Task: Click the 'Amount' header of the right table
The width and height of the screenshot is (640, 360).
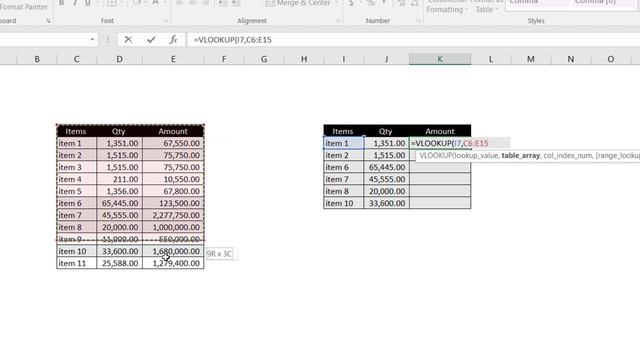Action: [440, 131]
